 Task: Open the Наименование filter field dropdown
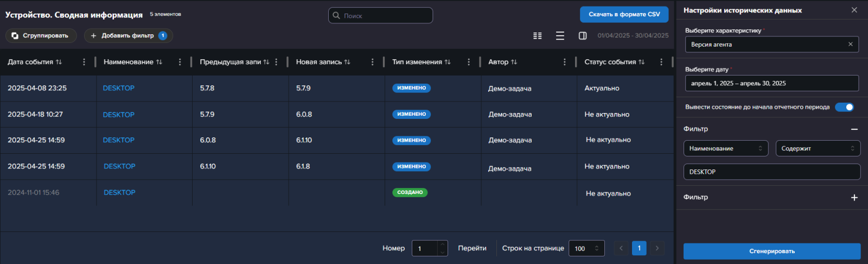[726, 148]
